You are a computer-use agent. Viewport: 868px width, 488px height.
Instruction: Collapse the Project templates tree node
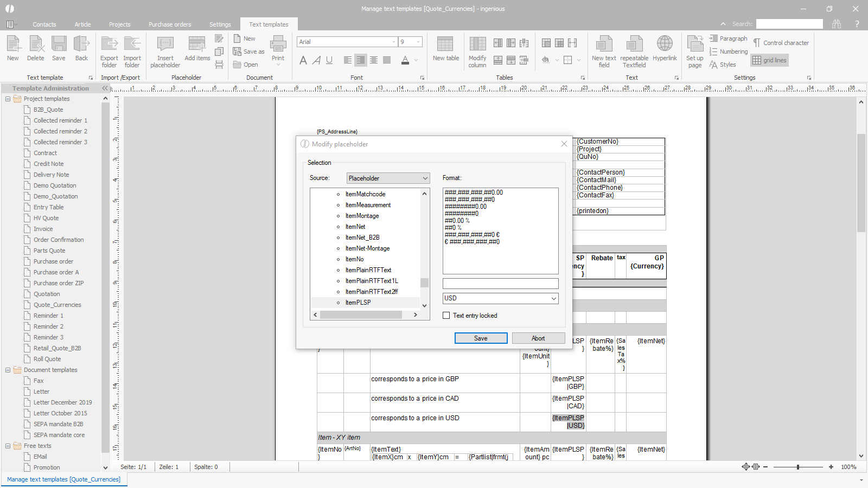[8, 99]
